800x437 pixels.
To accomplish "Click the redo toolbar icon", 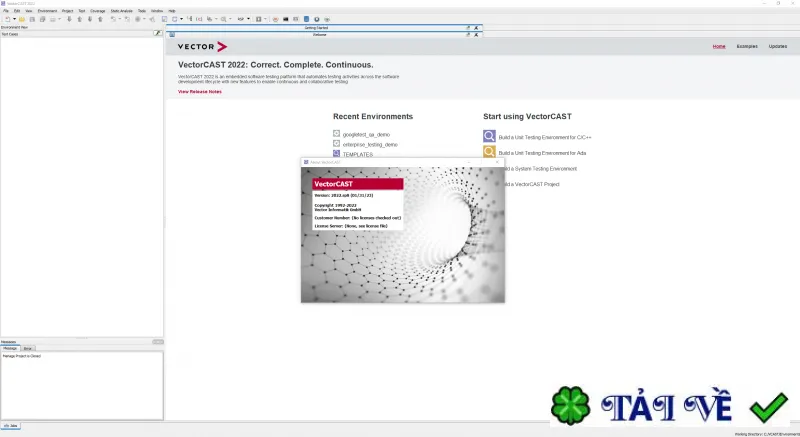I will click(x=127, y=19).
